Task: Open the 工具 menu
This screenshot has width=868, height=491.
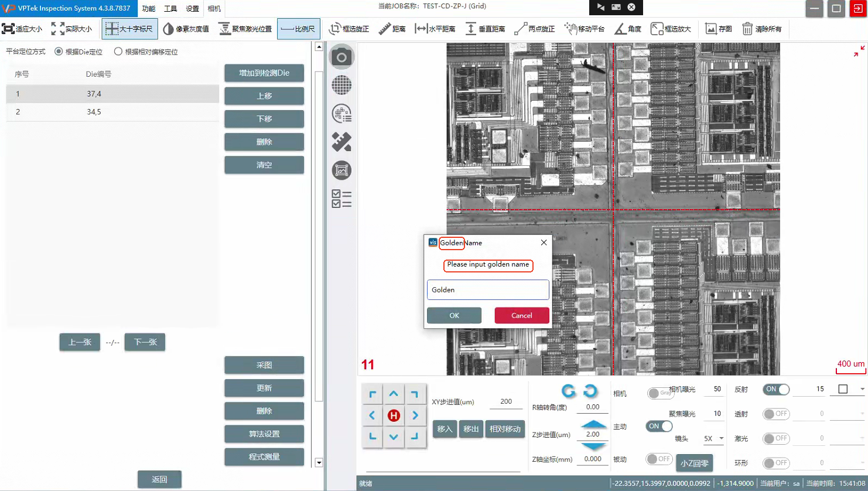Action: tap(170, 9)
